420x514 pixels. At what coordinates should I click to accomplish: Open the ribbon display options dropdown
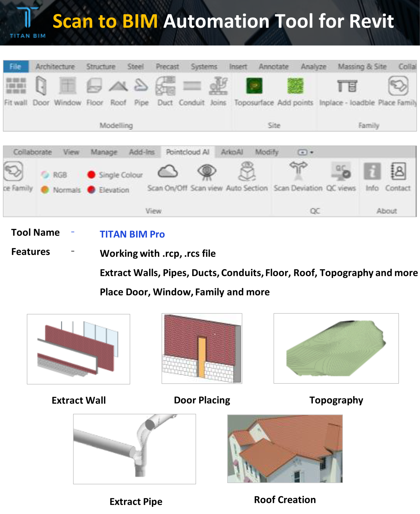(x=305, y=152)
